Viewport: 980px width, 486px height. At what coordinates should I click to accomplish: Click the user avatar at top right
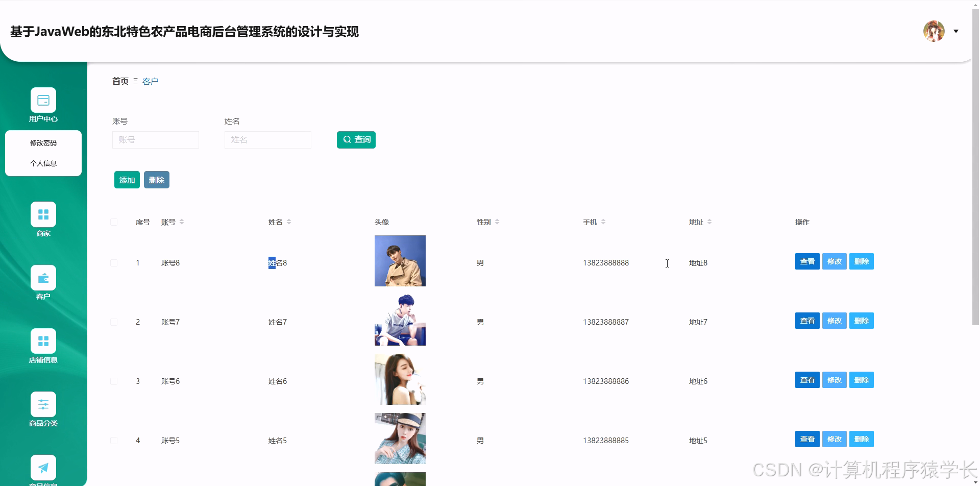tap(934, 31)
